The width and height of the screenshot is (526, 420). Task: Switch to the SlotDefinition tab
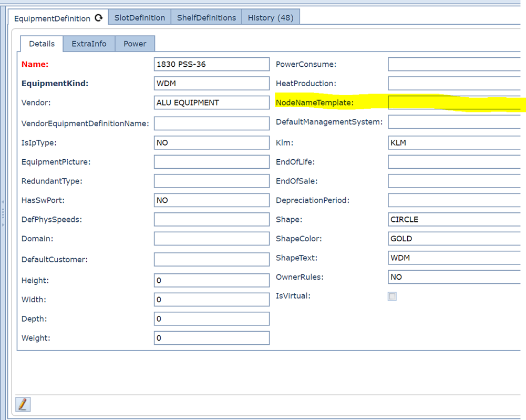pos(140,17)
